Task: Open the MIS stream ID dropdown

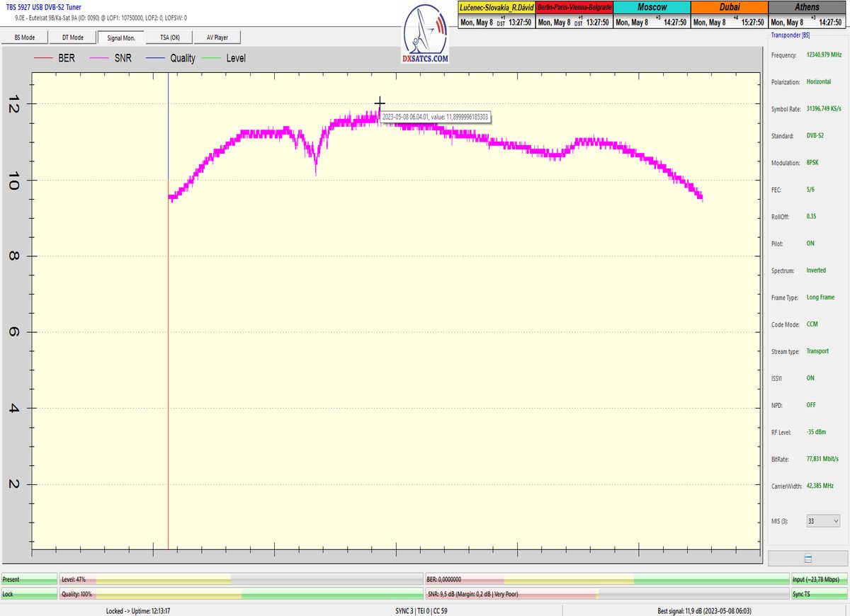Action: click(823, 521)
